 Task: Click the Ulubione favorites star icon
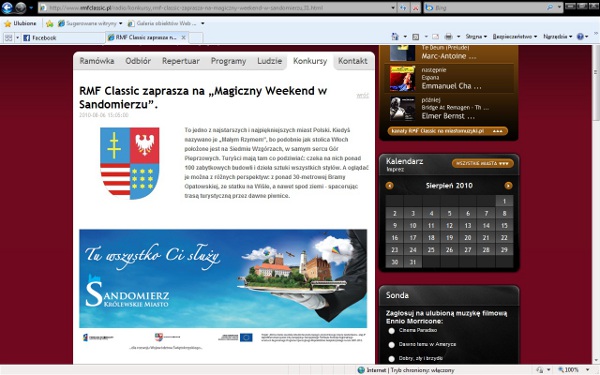point(8,24)
